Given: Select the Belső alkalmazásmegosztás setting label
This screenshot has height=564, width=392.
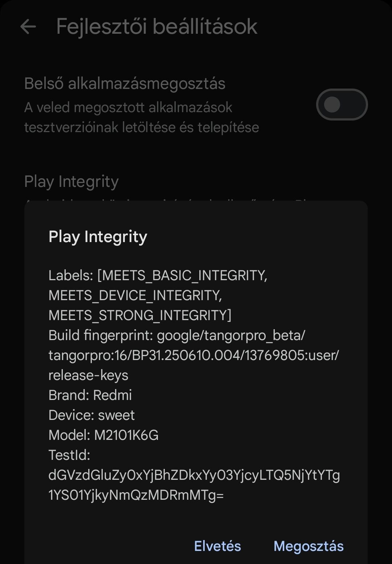Looking at the screenshot, I should pyautogui.click(x=124, y=83).
